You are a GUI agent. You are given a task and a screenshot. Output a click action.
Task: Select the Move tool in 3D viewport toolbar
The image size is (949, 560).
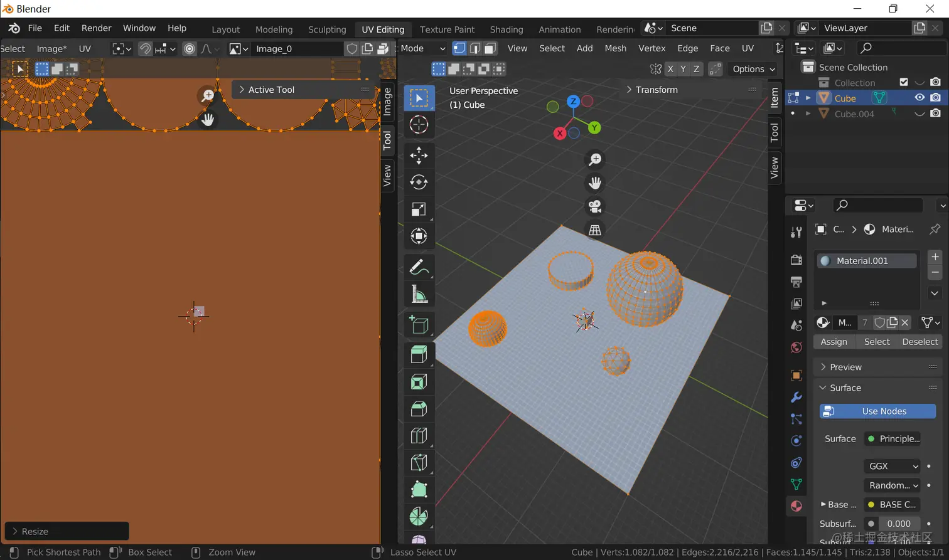pos(419,155)
